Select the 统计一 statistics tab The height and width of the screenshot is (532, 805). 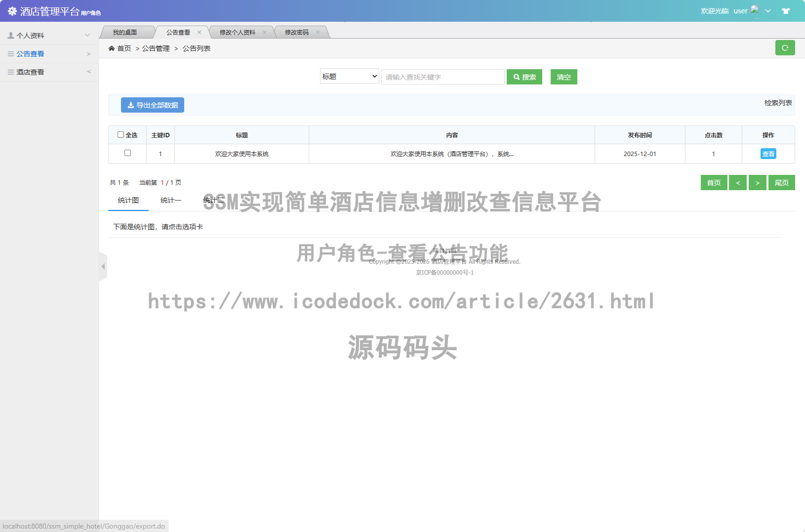point(170,200)
